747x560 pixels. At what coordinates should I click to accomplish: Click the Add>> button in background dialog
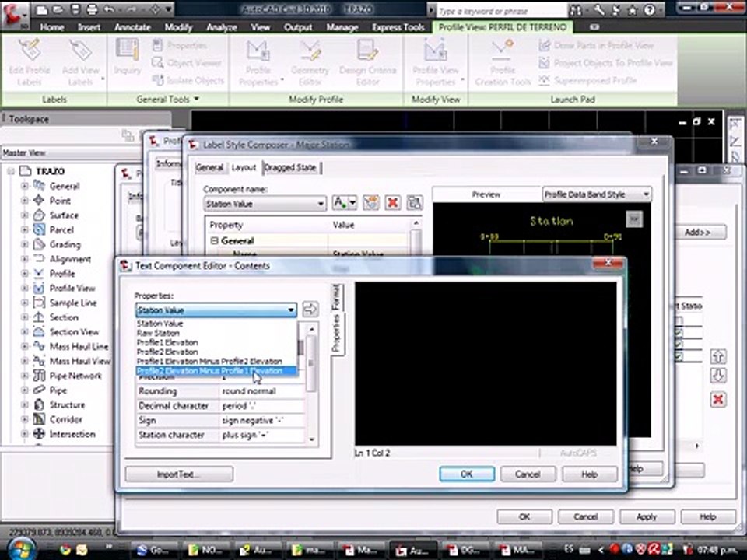point(698,233)
